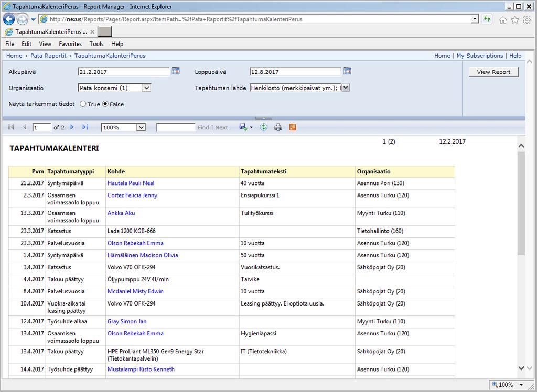537x392 pixels.
Task: Collapse the parameters area with splitter arrow
Action: tap(264, 118)
